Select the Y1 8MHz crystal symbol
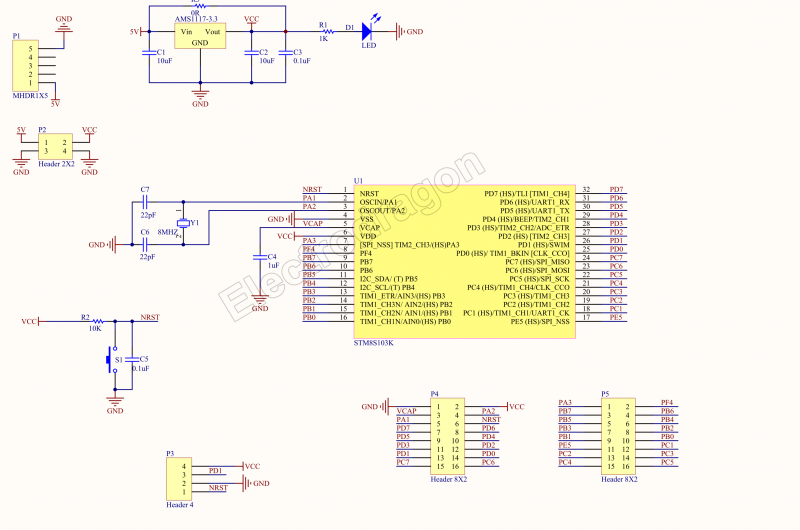 (x=183, y=223)
